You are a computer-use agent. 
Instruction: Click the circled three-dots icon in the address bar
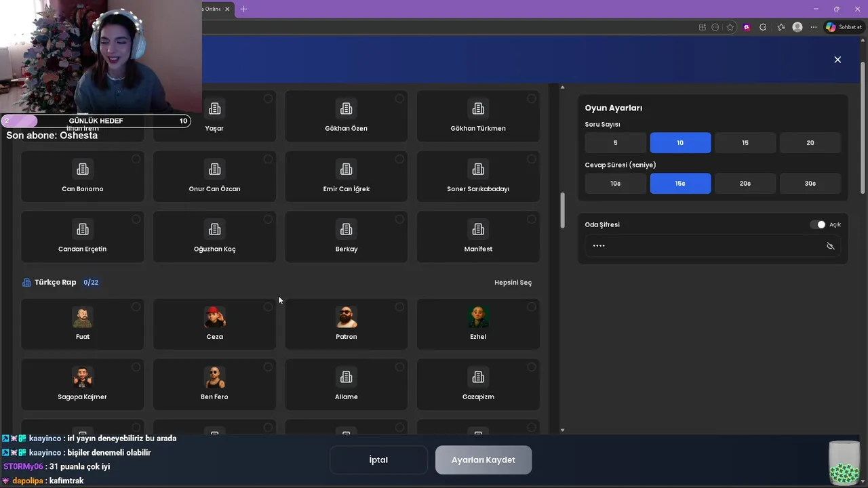coord(715,27)
